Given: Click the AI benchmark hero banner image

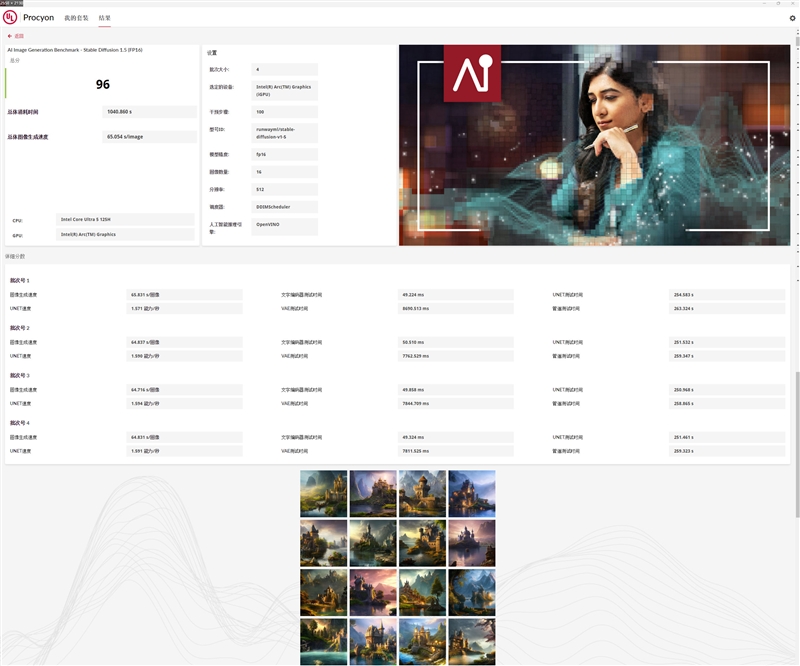Looking at the screenshot, I should pos(594,145).
